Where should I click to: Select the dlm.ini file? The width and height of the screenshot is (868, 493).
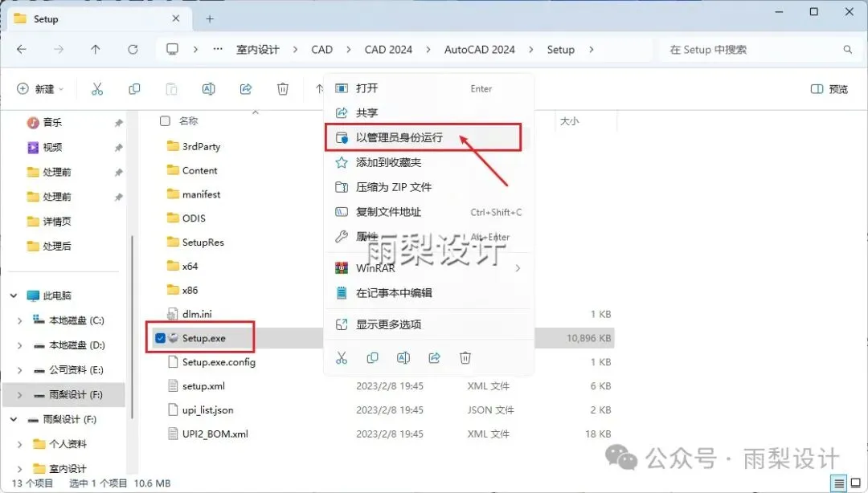pyautogui.click(x=190, y=314)
